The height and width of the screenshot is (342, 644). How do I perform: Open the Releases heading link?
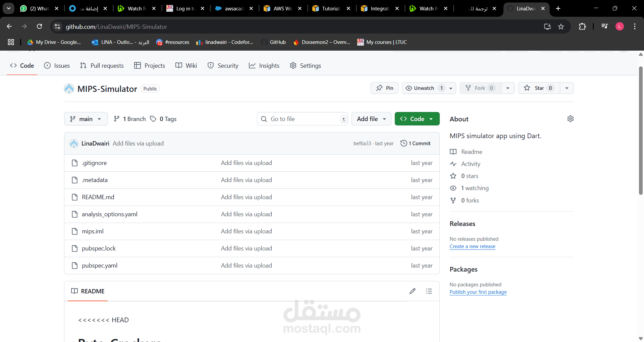(x=462, y=224)
